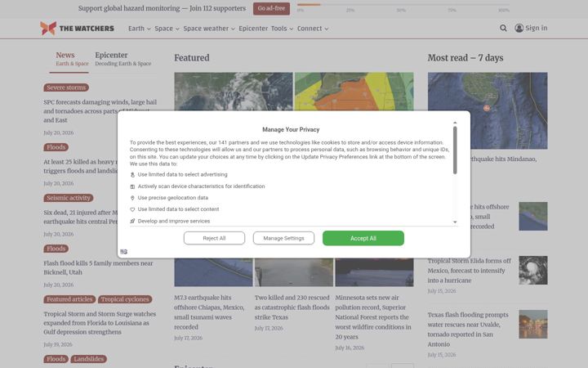Click the Go ad-free button
Image resolution: width=588 pixels, height=368 pixels.
pyautogui.click(x=271, y=8)
